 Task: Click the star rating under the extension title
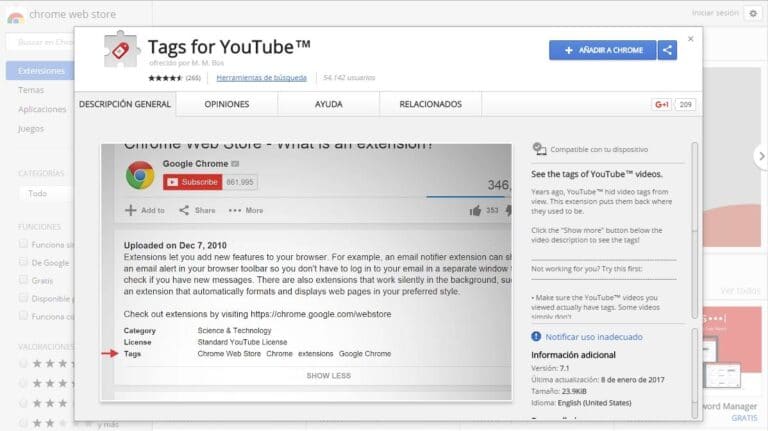(165, 77)
